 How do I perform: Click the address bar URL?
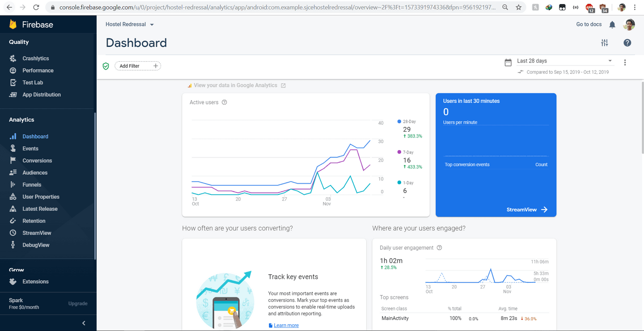[277, 7]
